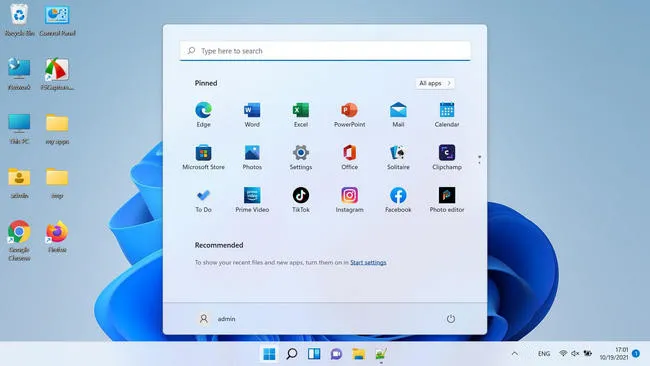Select the admin user folder on desktop
This screenshot has height=366, width=650.
click(x=19, y=183)
